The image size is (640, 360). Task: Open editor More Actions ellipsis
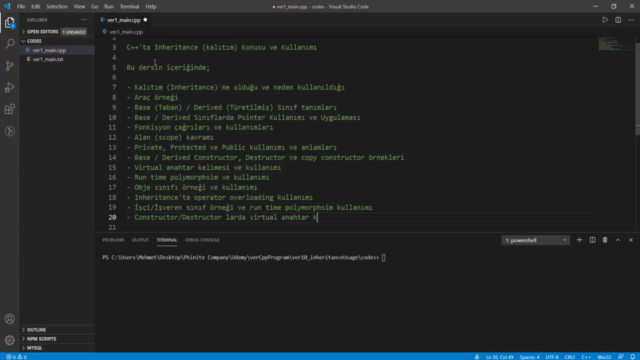631,20
